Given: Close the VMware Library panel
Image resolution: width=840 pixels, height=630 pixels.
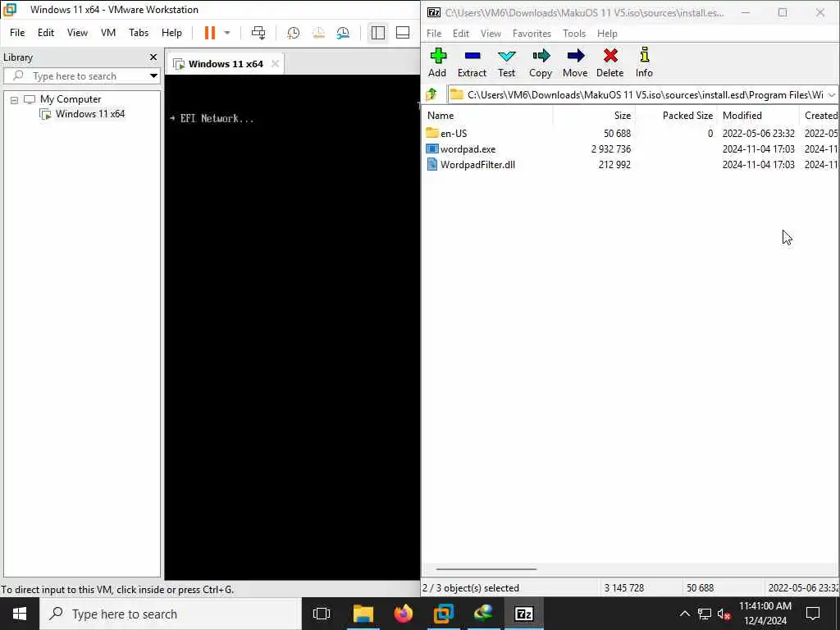Looking at the screenshot, I should (153, 57).
